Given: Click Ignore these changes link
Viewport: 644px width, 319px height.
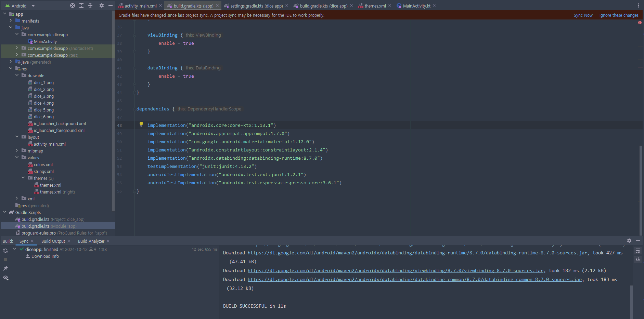Looking at the screenshot, I should 619,15.
